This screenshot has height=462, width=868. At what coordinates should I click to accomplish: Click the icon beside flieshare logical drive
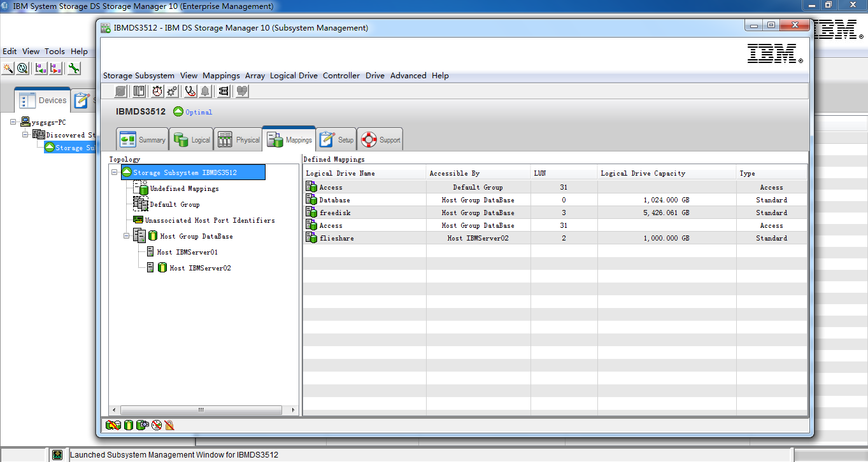(x=311, y=238)
